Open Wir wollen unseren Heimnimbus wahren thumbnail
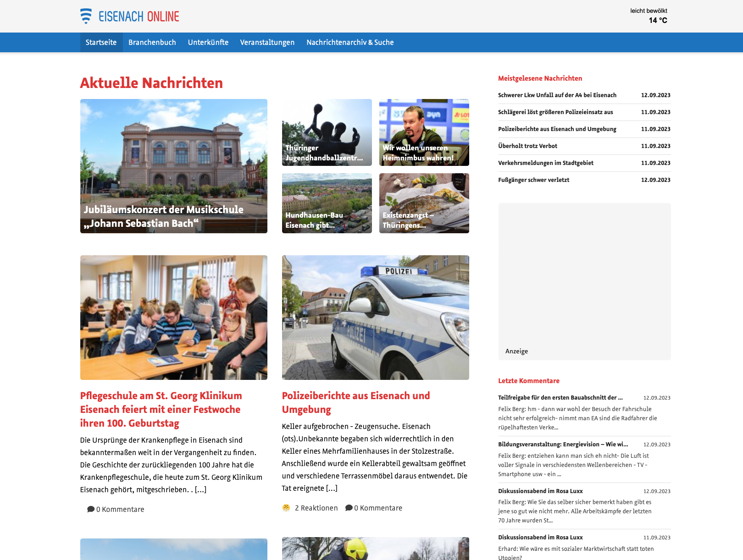The image size is (743, 560). pyautogui.click(x=424, y=132)
